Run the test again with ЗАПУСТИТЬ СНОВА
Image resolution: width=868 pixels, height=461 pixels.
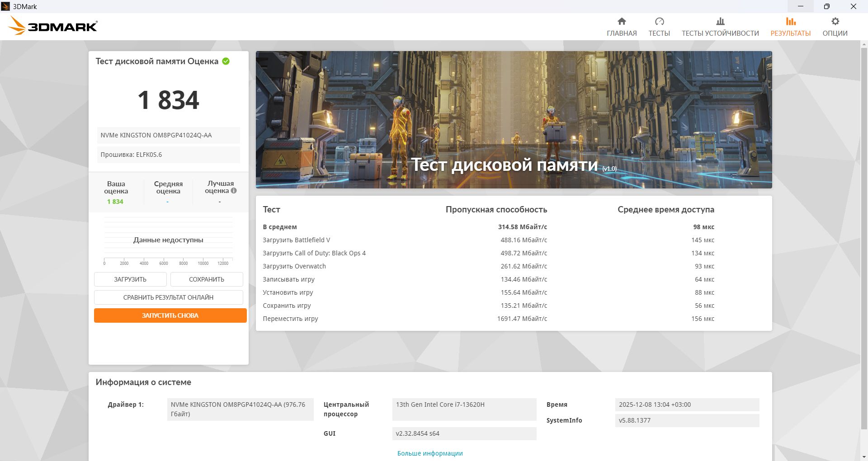click(x=170, y=315)
